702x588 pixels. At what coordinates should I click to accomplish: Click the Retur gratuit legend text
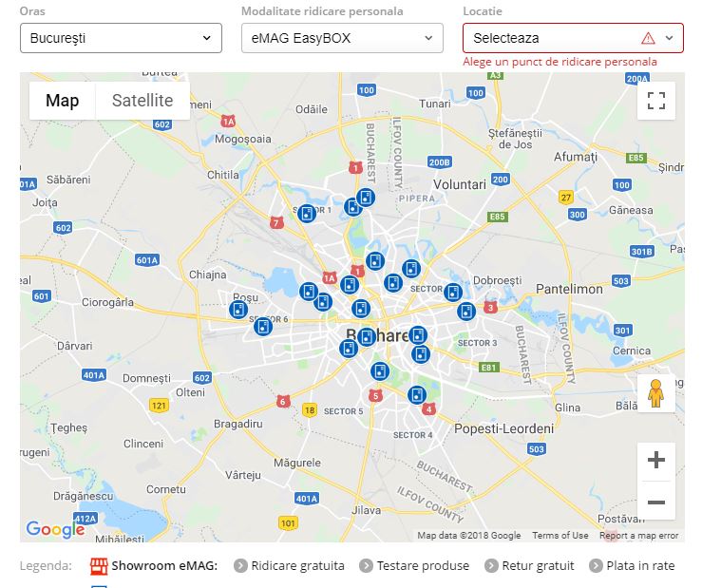click(538, 566)
